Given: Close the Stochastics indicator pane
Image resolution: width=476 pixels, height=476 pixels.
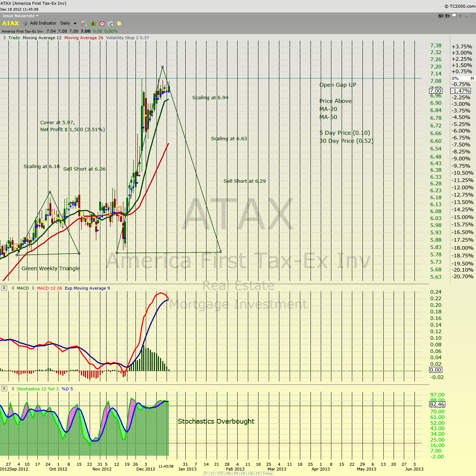Looking at the screenshot, I should pyautogui.click(x=4, y=388).
